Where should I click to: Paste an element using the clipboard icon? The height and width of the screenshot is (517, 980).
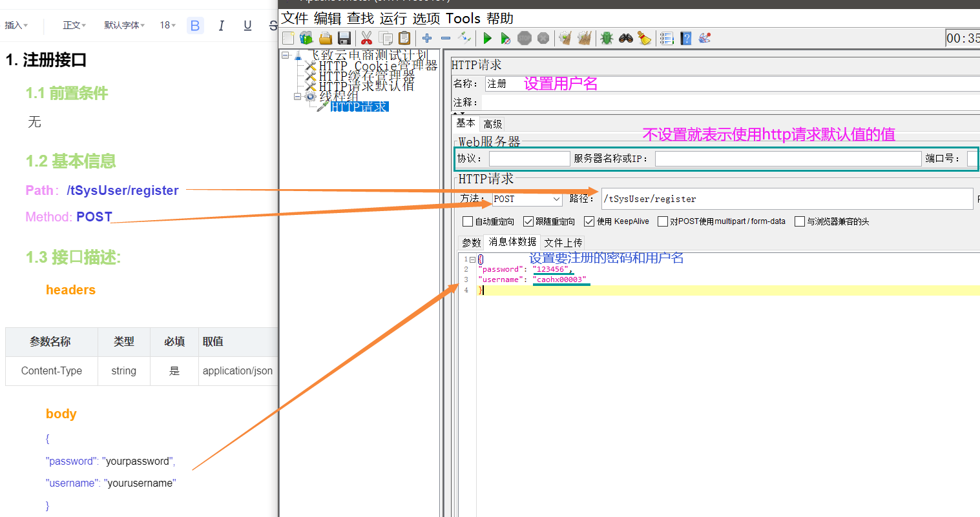pyautogui.click(x=404, y=38)
